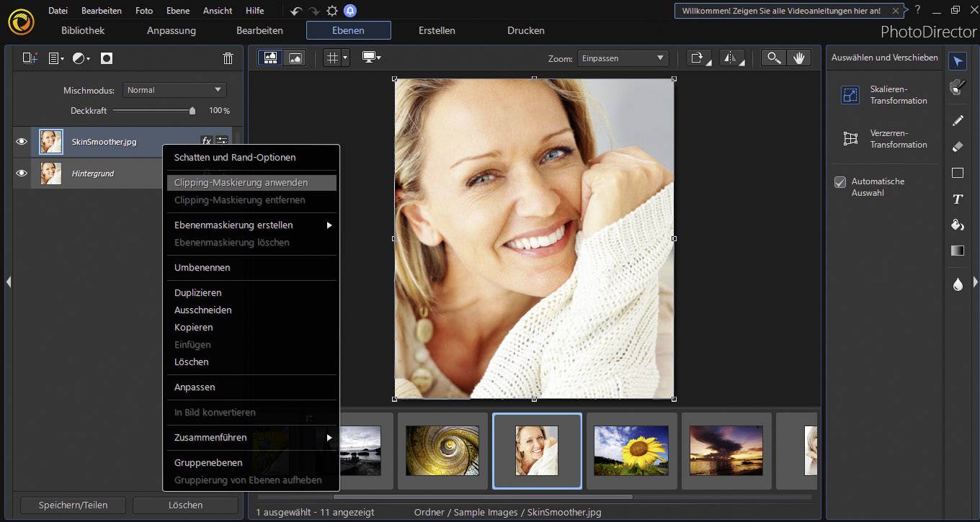Toggle visibility of SkinSmoother.jpg layer
The width and height of the screenshot is (980, 522).
tap(21, 141)
